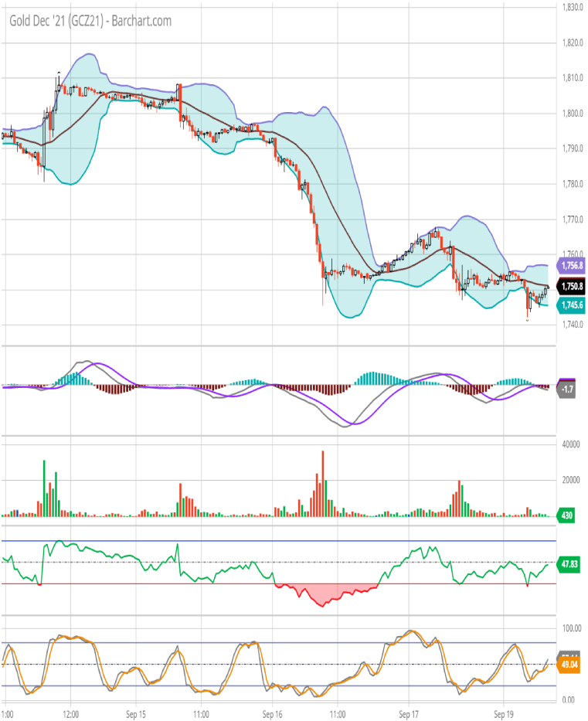
Task: Click the Sep 16 date axis label
Action: pos(272,715)
